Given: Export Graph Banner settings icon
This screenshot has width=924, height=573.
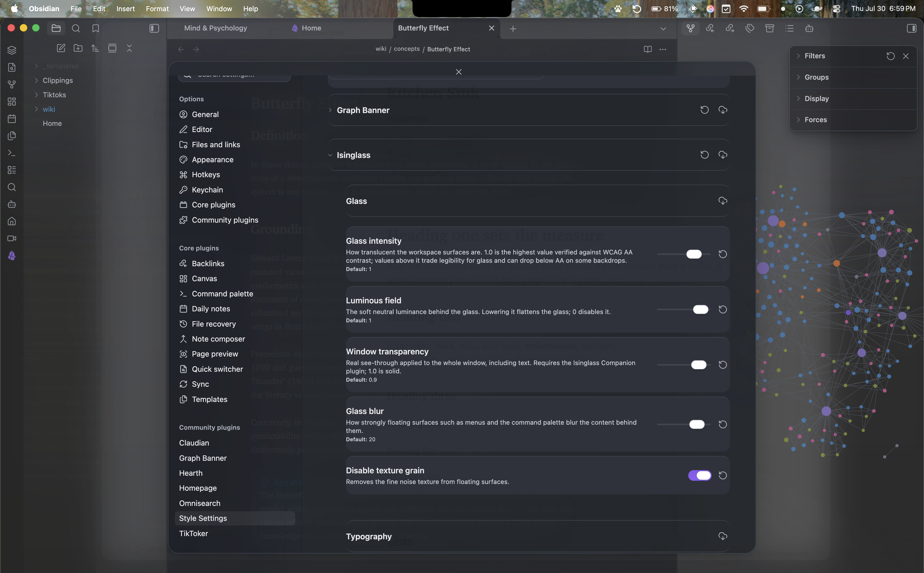Looking at the screenshot, I should click(x=723, y=110).
